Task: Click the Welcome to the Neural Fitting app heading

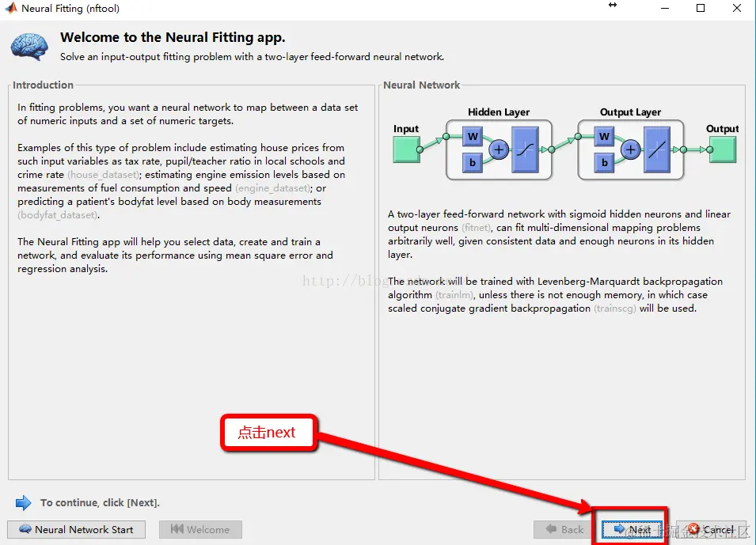Action: click(x=173, y=37)
